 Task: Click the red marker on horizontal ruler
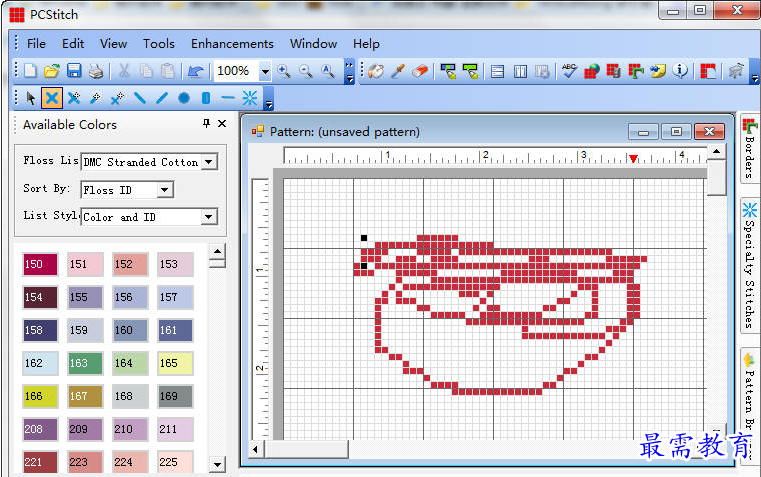click(x=633, y=159)
